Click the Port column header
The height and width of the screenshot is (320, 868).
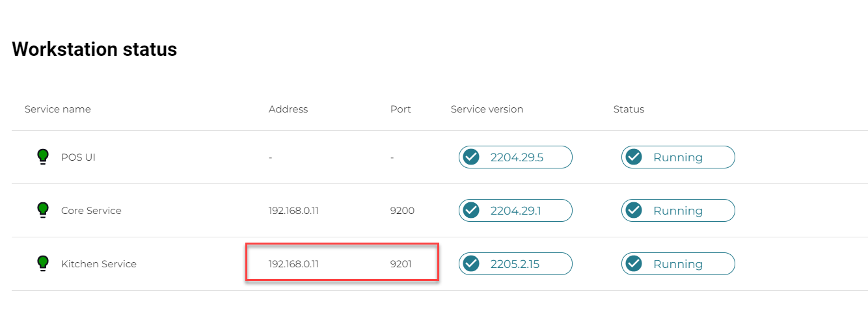tap(401, 109)
